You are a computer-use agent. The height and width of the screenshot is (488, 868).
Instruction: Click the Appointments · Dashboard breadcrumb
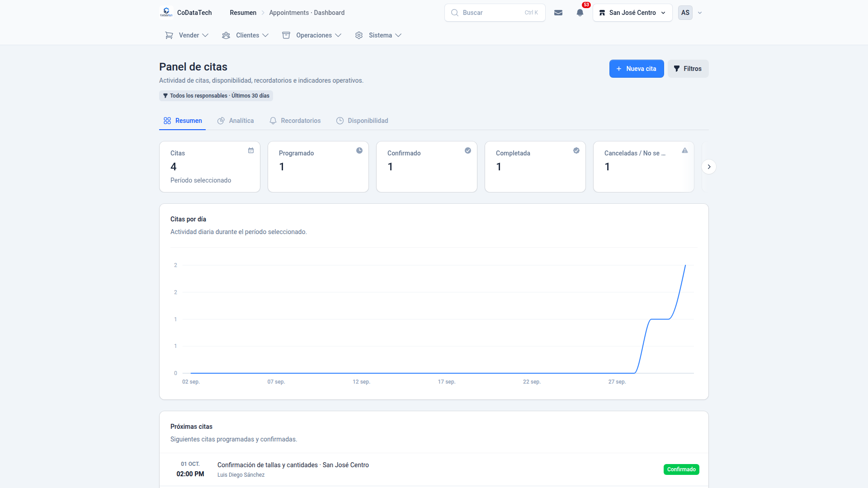(x=307, y=13)
